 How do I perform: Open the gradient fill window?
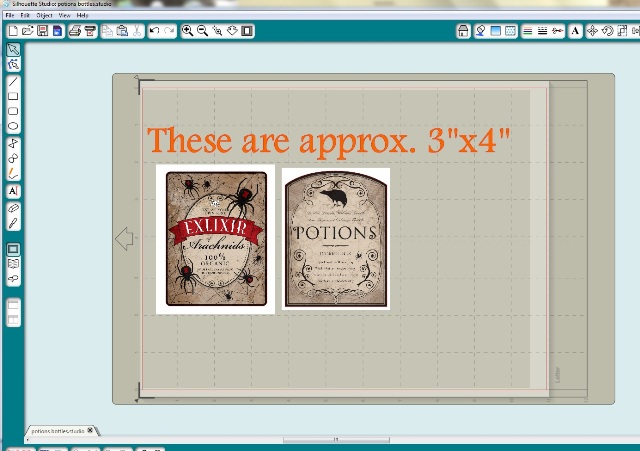pos(496,31)
